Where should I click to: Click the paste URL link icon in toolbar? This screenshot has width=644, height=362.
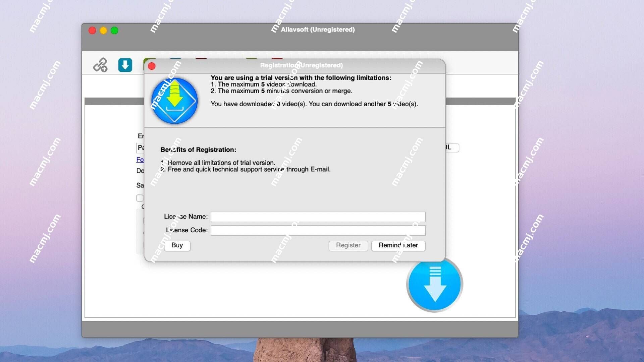(100, 65)
